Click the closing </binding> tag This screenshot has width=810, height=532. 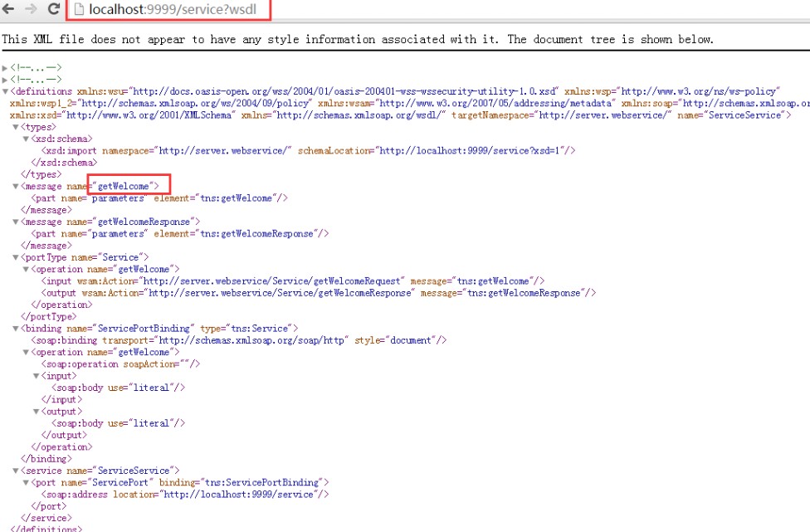46,460
